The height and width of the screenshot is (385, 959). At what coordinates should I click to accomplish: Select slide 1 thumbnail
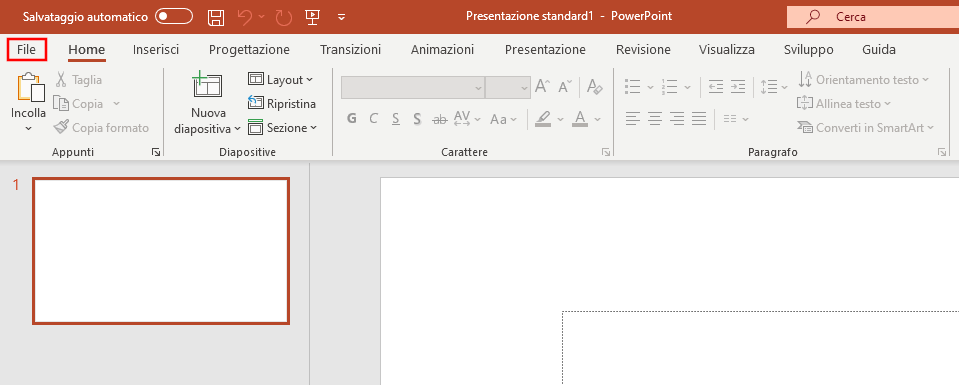tap(161, 251)
